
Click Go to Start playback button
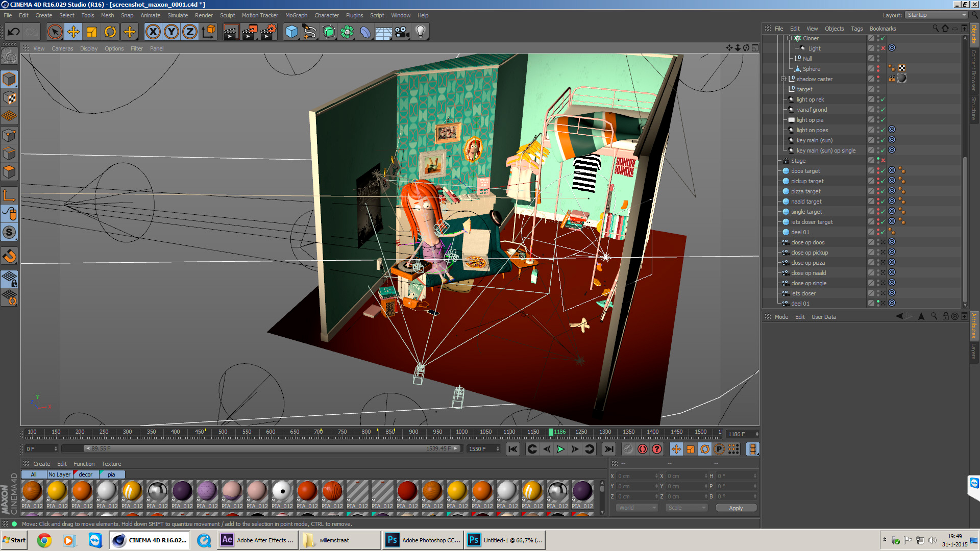pyautogui.click(x=513, y=449)
